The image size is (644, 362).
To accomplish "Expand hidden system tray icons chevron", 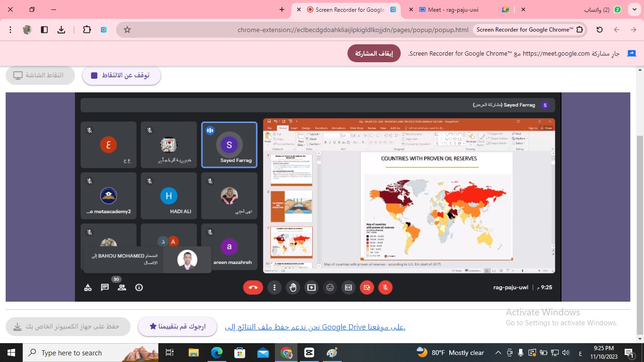I will click(498, 353).
